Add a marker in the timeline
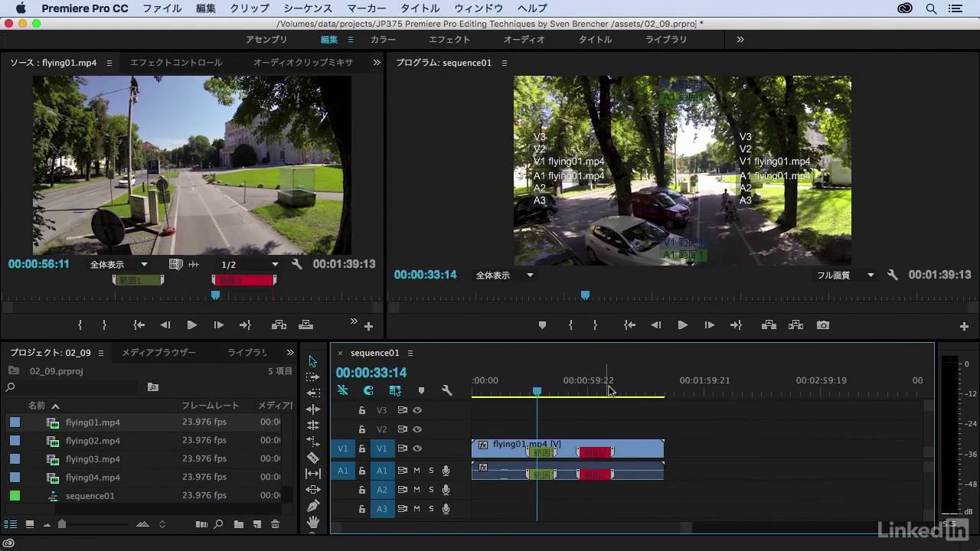Screen dimensions: 980x551 (421, 390)
